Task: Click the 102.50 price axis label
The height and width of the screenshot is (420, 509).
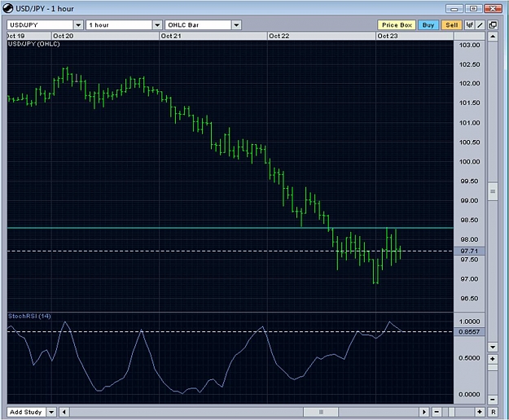Action: pyautogui.click(x=469, y=64)
